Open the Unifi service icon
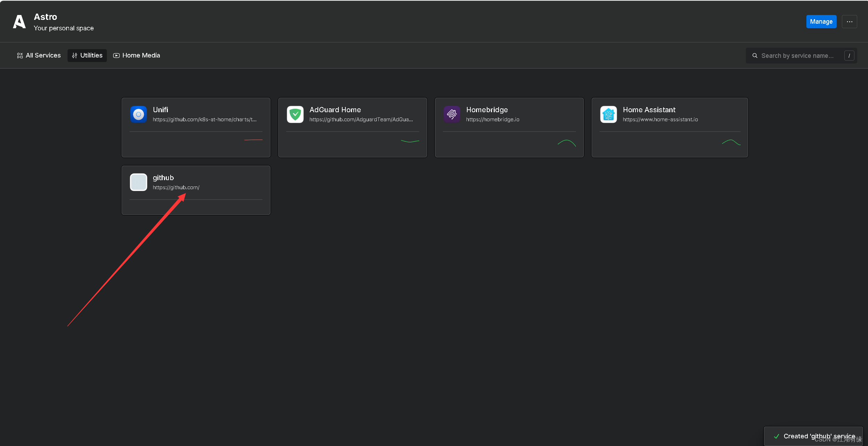This screenshot has height=446, width=868. (x=139, y=114)
